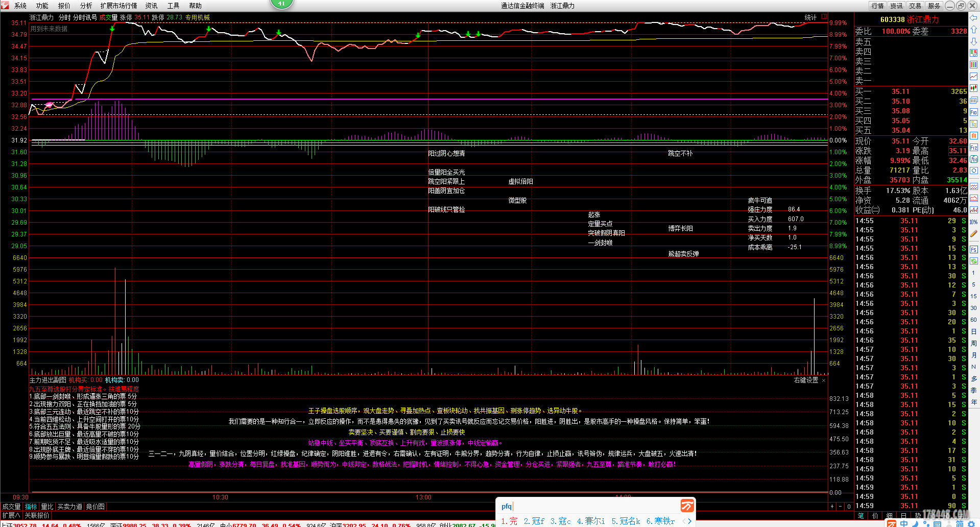Open the 工具 menu

click(x=174, y=6)
